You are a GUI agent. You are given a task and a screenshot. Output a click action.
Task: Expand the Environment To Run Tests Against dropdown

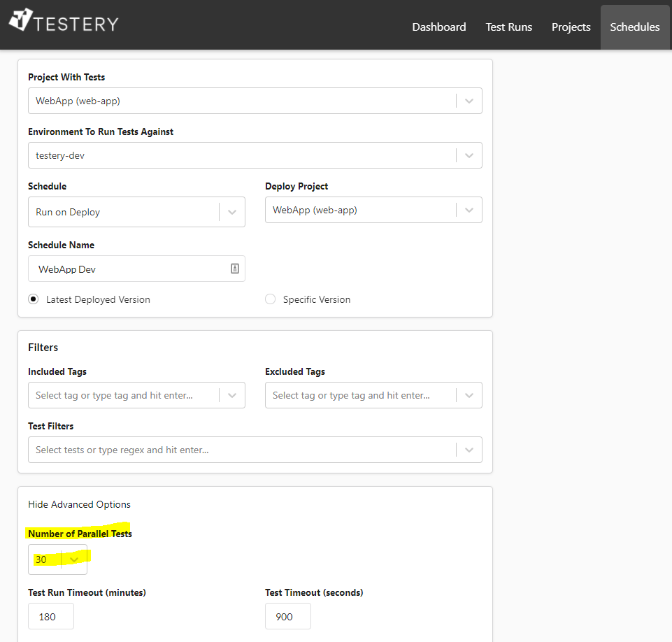(x=469, y=155)
